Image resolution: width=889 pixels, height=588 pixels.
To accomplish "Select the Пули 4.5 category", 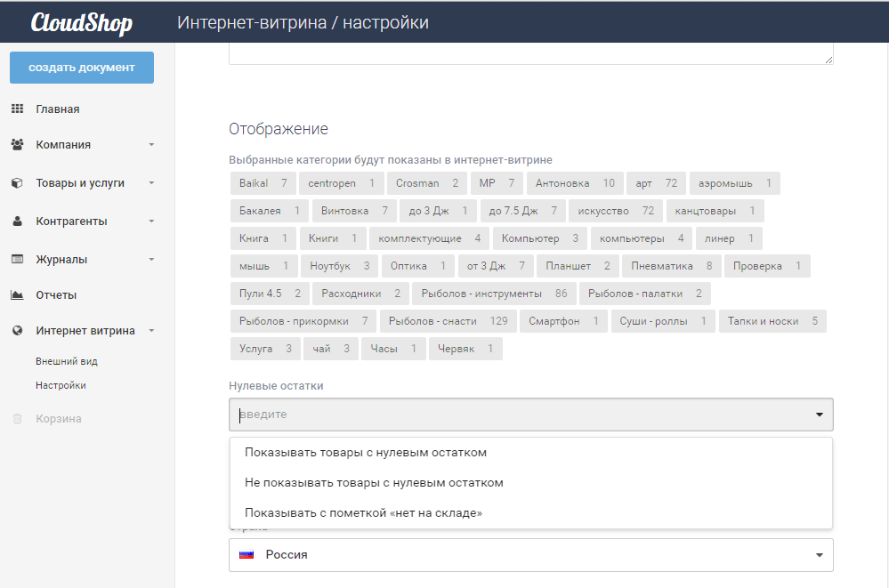I will pos(270,294).
